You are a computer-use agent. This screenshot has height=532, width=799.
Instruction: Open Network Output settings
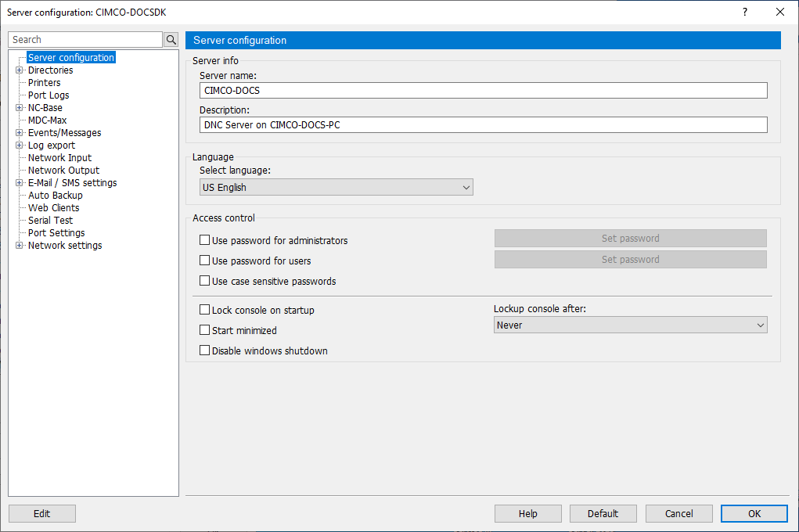pyautogui.click(x=63, y=171)
